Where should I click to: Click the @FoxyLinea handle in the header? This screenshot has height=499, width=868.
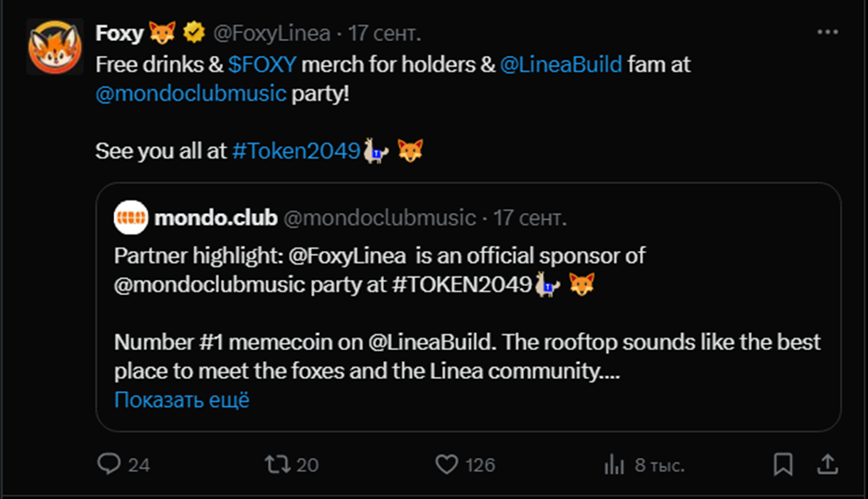(272, 34)
